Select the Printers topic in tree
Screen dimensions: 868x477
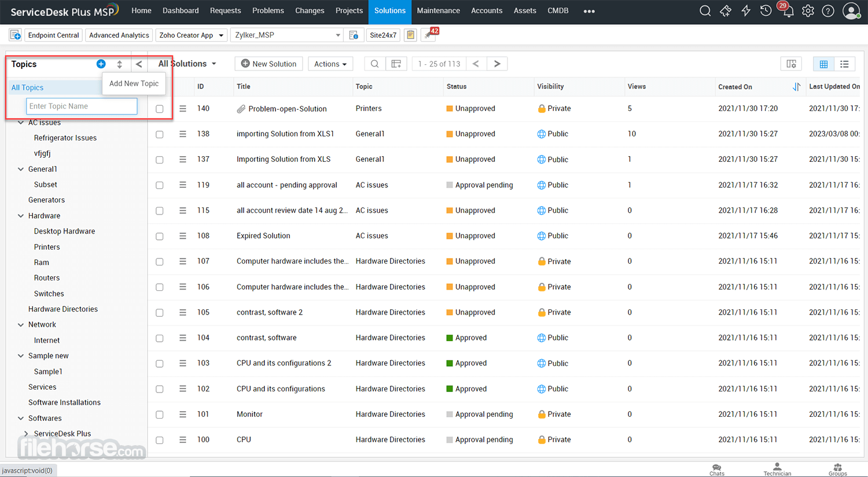point(47,247)
